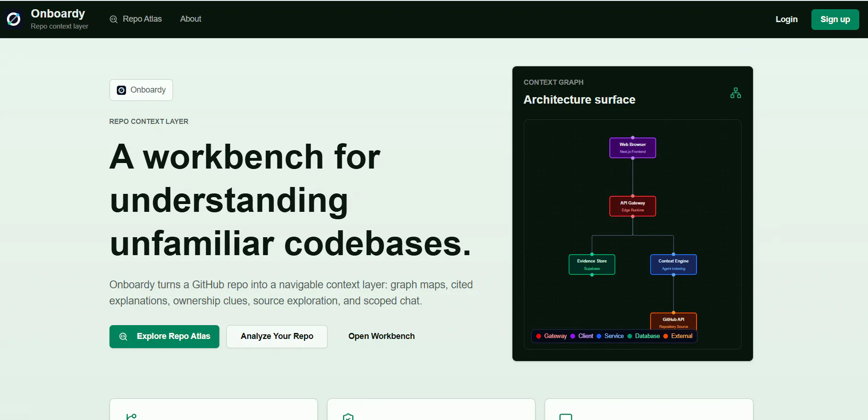
Task: Click the magnifier icon beside Repo Atlas
Action: pos(114,19)
